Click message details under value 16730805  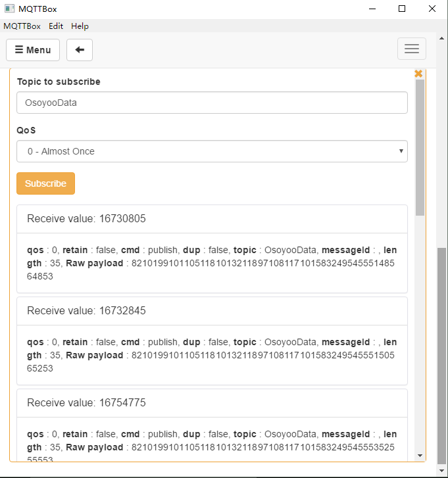tap(212, 263)
